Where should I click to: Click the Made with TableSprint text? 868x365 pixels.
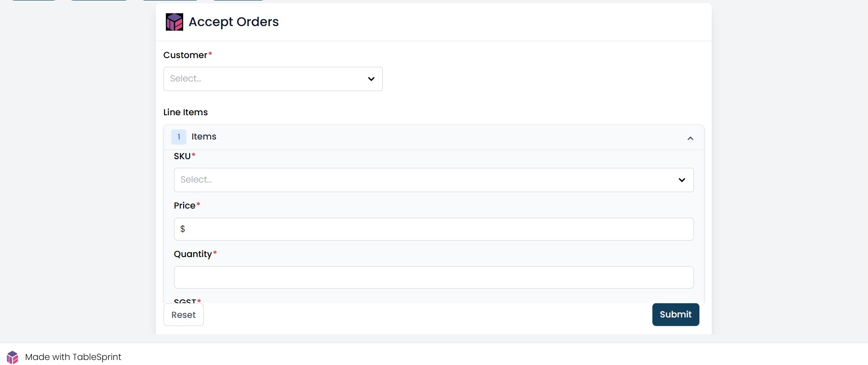tap(73, 357)
